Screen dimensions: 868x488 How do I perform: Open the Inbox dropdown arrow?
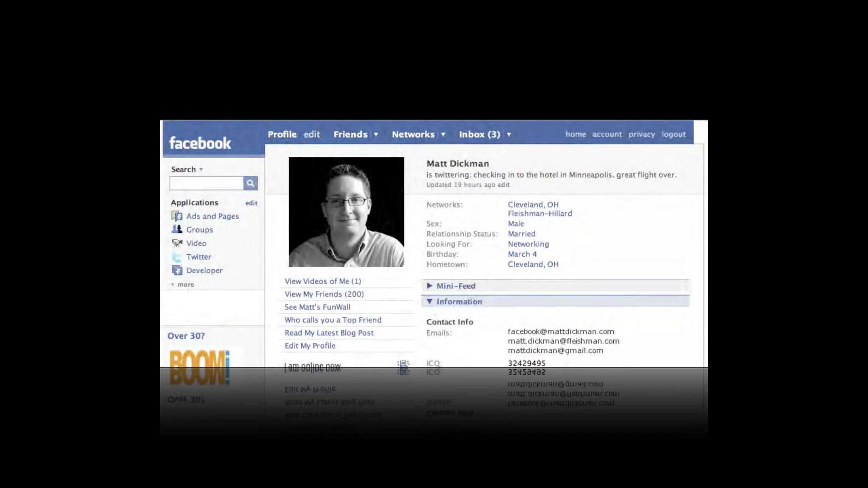click(x=509, y=134)
